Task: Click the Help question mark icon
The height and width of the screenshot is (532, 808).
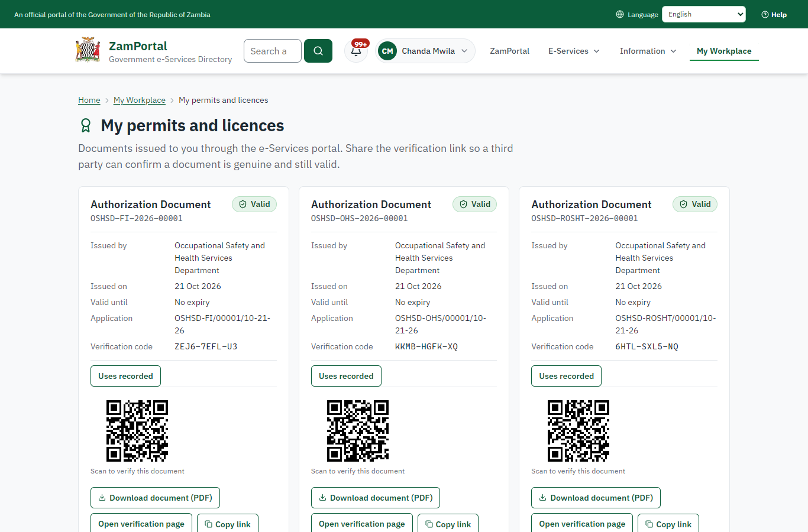Action: coord(765,15)
